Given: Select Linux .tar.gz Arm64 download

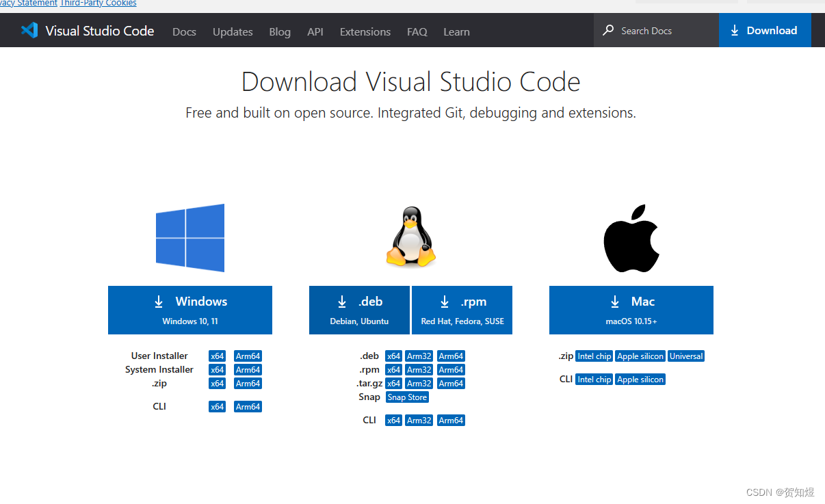Looking at the screenshot, I should pyautogui.click(x=451, y=384).
